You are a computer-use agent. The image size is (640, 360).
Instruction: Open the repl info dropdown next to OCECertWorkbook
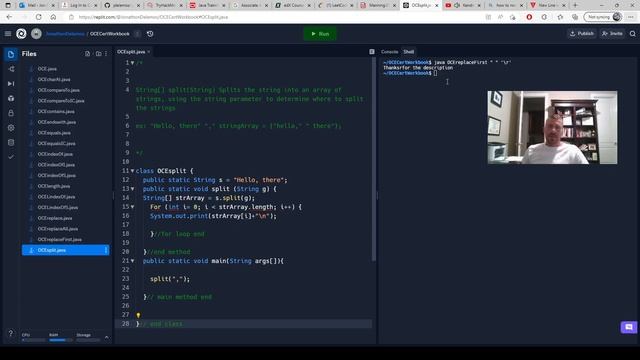138,34
